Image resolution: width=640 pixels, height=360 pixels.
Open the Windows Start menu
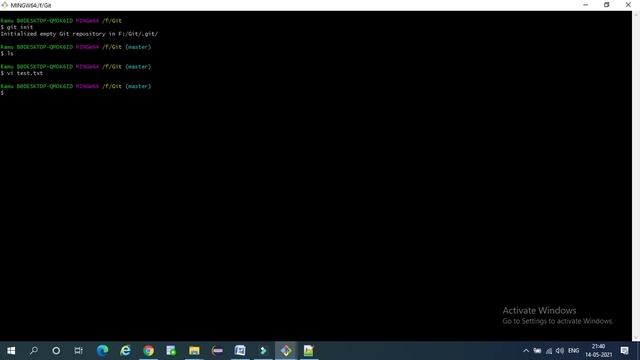point(11,351)
